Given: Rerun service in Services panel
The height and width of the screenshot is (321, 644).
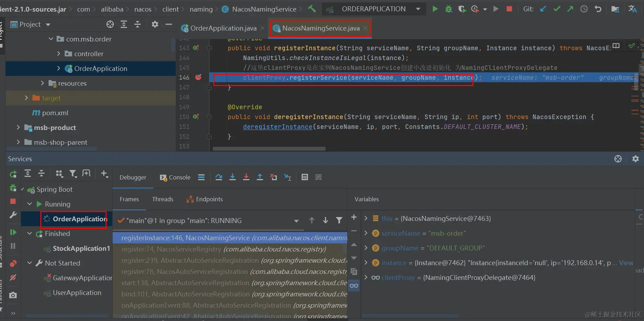Looking at the screenshot, I should 13,174.
